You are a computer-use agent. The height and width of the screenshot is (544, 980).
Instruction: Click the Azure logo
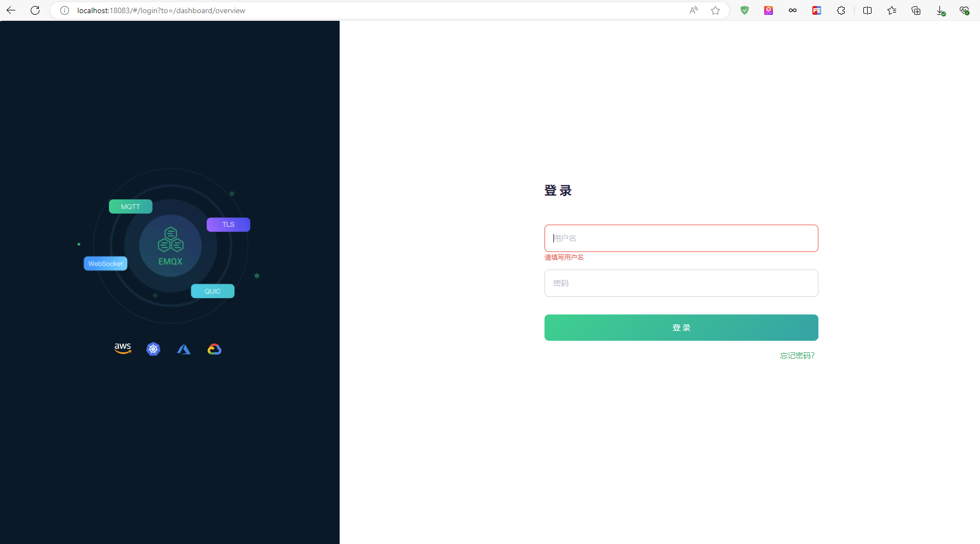pyautogui.click(x=184, y=349)
